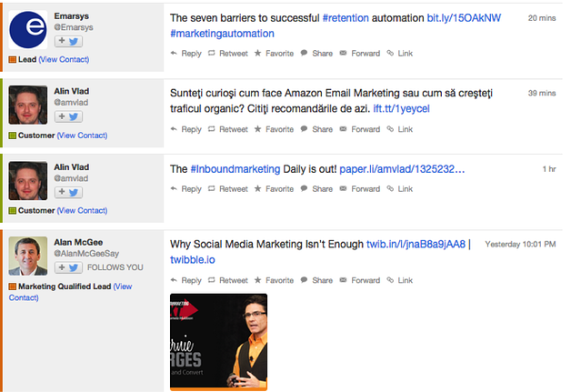Open the twib.in/l/jnaB8a9jAA8 link

416,244
